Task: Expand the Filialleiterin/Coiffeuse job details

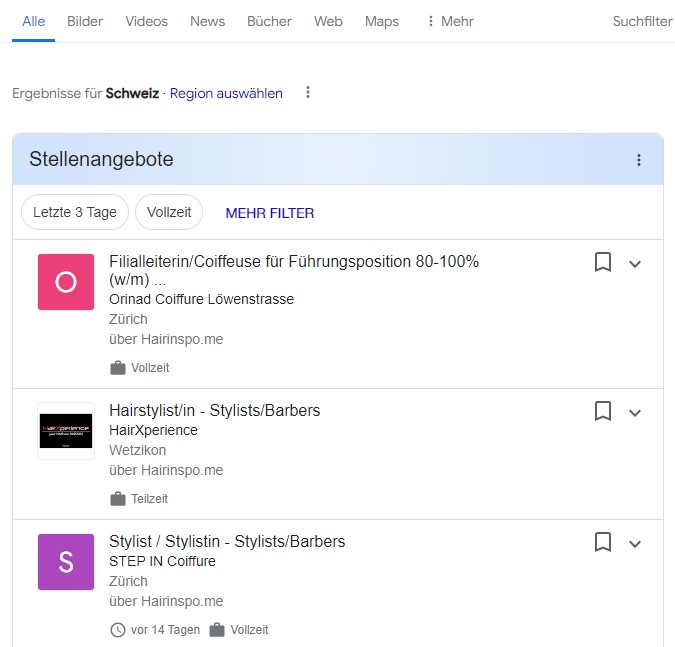Action: click(634, 264)
